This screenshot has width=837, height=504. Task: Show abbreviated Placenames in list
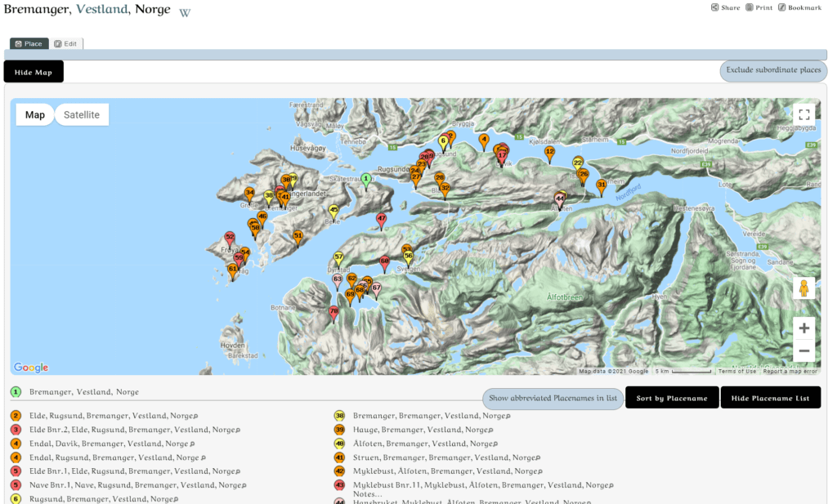553,399
